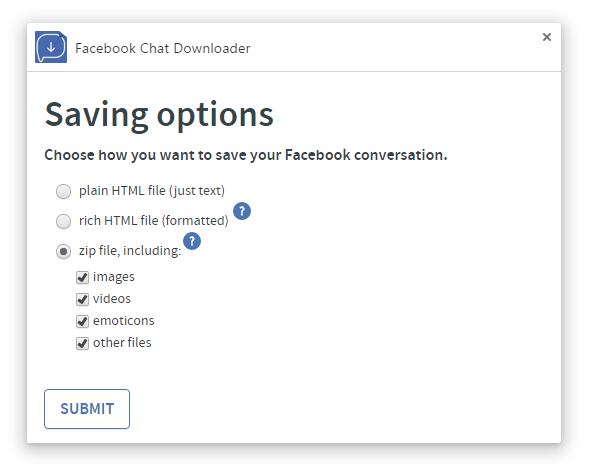Choose the rich HTML file radio button
Screen dimensions: 589x474
[63, 221]
